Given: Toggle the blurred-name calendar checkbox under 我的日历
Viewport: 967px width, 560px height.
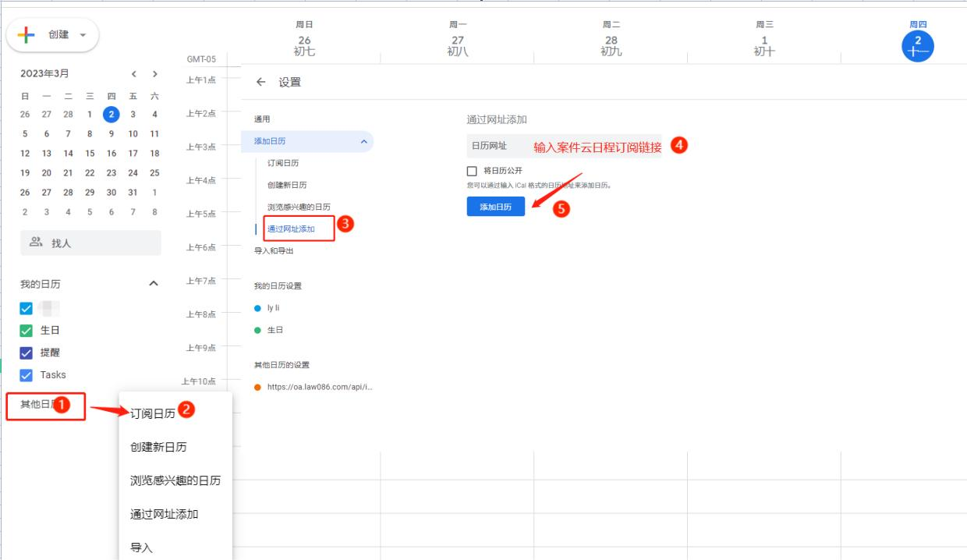Looking at the screenshot, I should point(27,308).
